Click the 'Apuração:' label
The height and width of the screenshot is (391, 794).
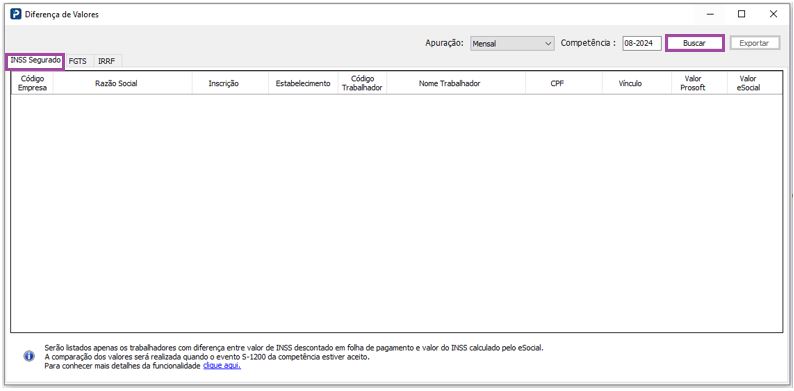[444, 43]
